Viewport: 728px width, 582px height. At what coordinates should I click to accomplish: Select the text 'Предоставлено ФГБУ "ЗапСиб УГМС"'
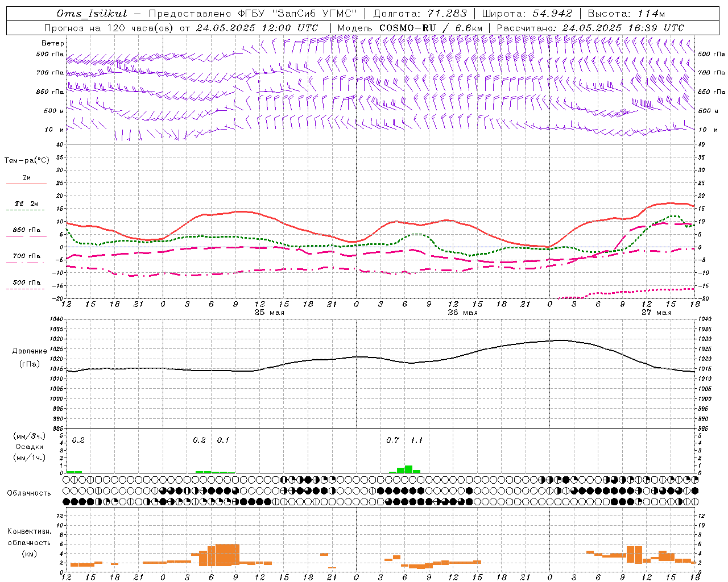coord(253,14)
